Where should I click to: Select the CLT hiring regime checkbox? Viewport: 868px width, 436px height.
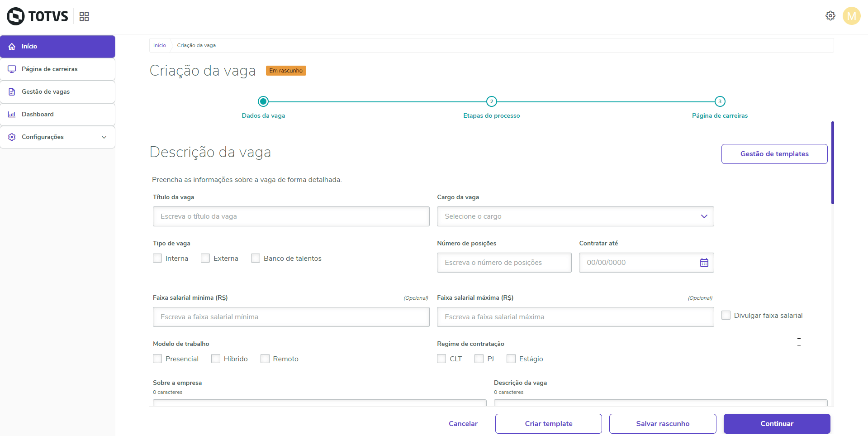(x=441, y=359)
